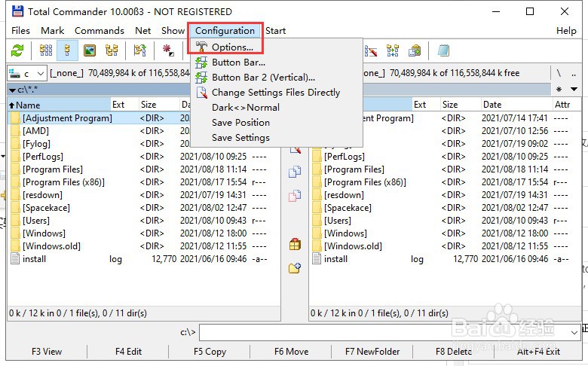Open the Net menu
The width and height of the screenshot is (588, 366).
click(143, 31)
